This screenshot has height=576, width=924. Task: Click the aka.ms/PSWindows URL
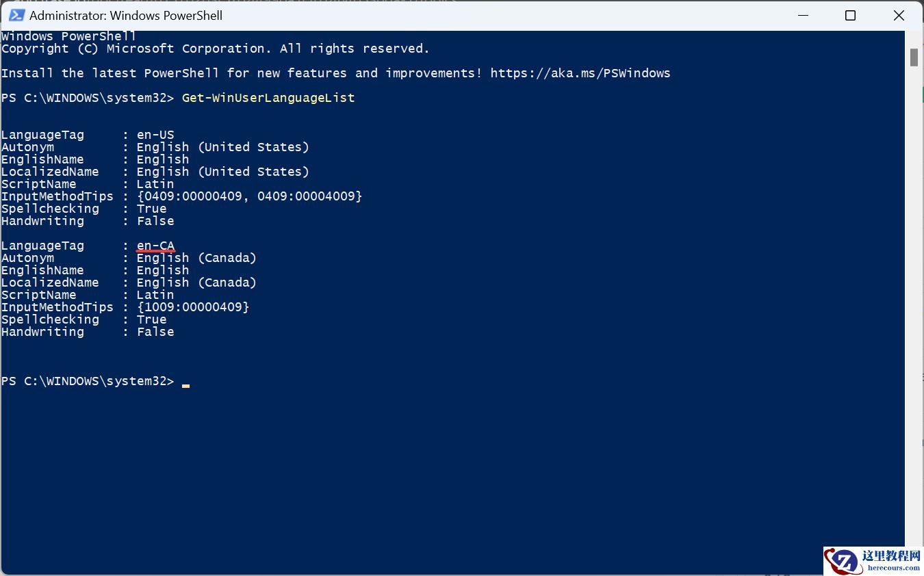580,73
